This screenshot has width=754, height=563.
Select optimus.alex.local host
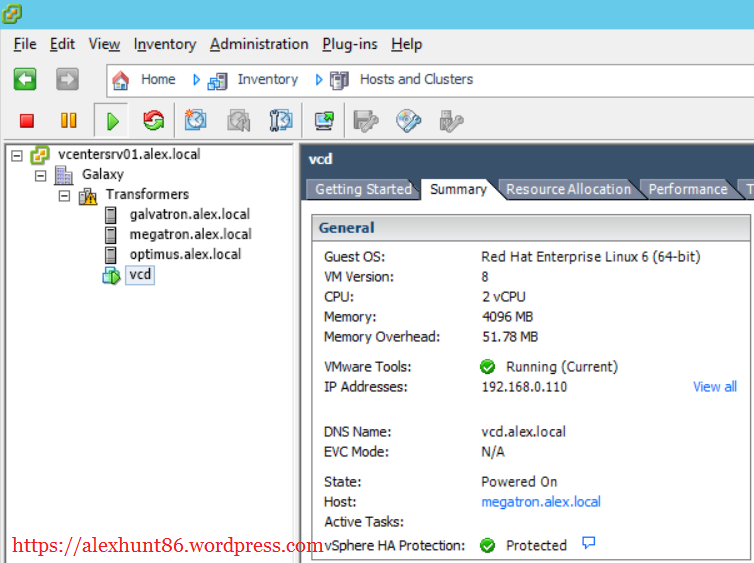tap(185, 254)
